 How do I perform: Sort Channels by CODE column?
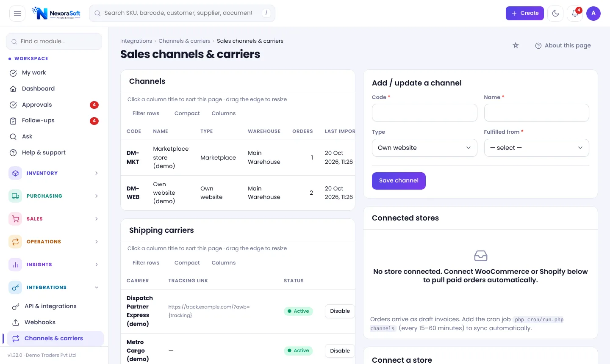click(134, 132)
